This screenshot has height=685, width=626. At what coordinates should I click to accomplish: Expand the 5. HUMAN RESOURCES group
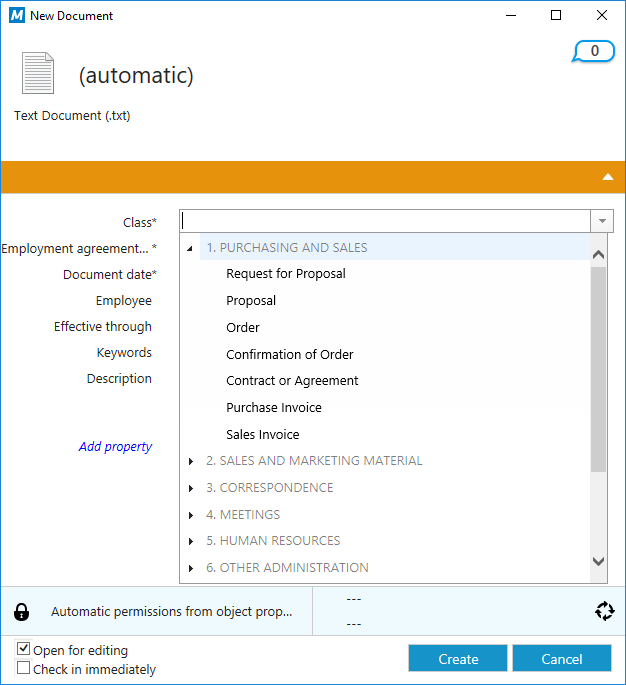[x=190, y=541]
